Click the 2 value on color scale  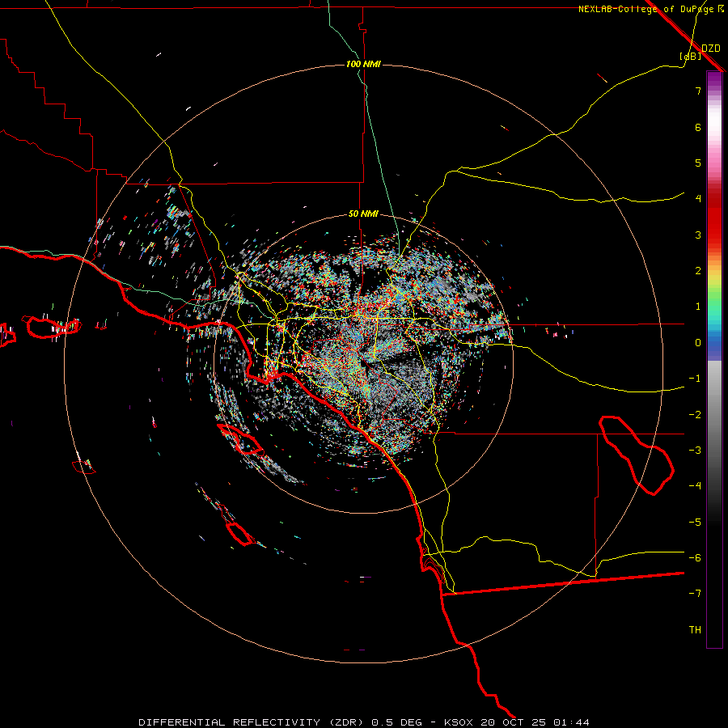(698, 271)
